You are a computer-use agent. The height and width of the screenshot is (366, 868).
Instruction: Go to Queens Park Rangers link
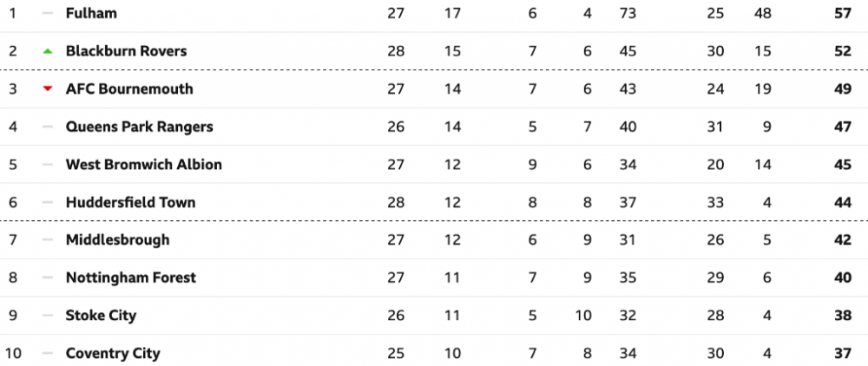click(139, 127)
